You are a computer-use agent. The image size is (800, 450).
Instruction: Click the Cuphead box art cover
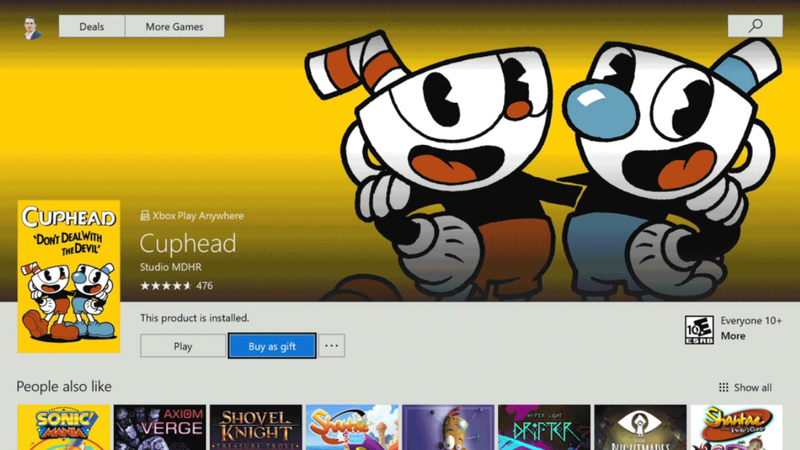pyautogui.click(x=69, y=276)
